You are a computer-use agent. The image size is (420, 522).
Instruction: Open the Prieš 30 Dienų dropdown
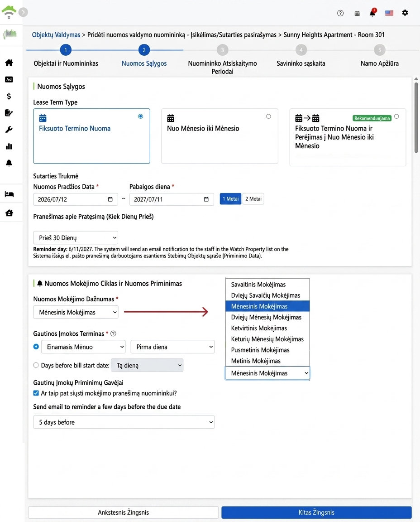pyautogui.click(x=76, y=238)
